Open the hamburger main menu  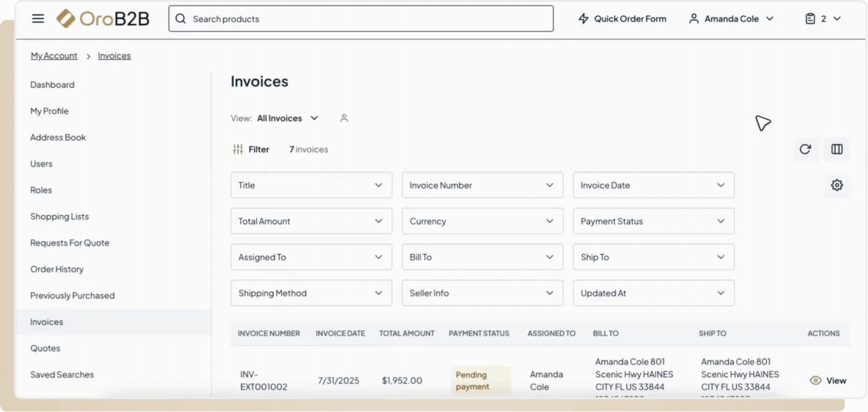[38, 19]
